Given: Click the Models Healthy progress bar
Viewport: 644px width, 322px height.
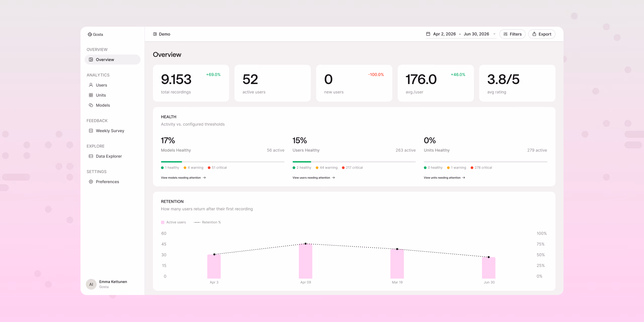Looking at the screenshot, I should coord(223,162).
